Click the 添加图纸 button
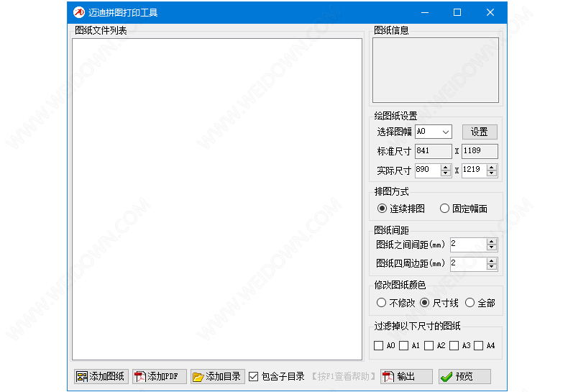568x392 pixels. click(x=101, y=376)
